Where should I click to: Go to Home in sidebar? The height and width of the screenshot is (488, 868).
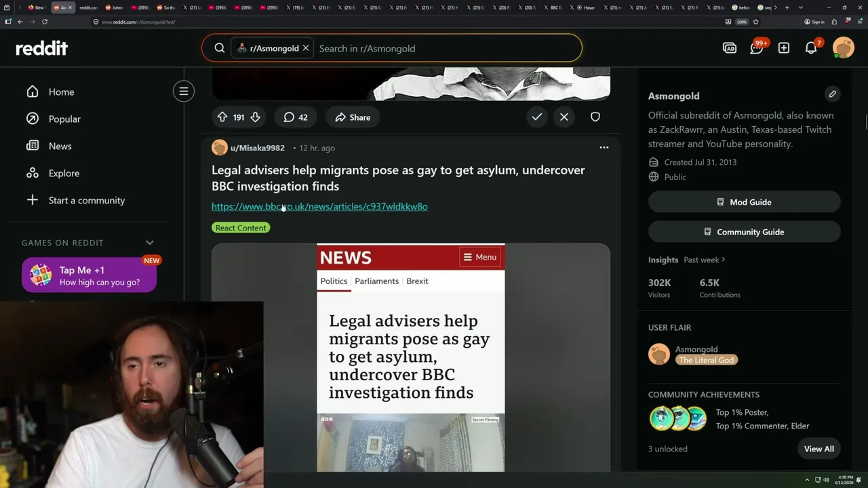click(x=61, y=91)
